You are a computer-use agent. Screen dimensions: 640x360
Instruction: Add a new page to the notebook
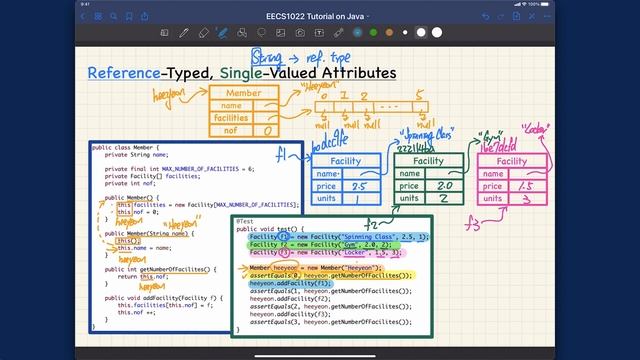[516, 16]
